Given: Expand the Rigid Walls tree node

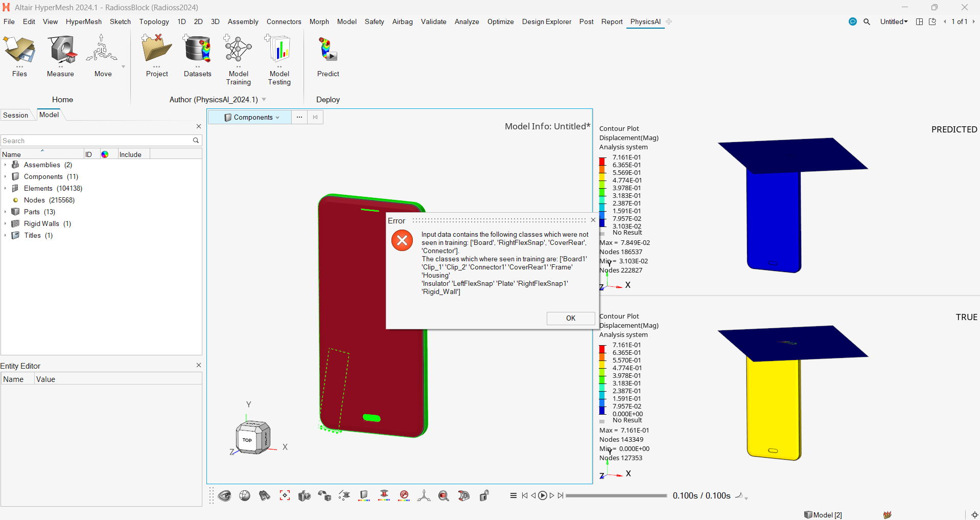Looking at the screenshot, I should (5, 223).
